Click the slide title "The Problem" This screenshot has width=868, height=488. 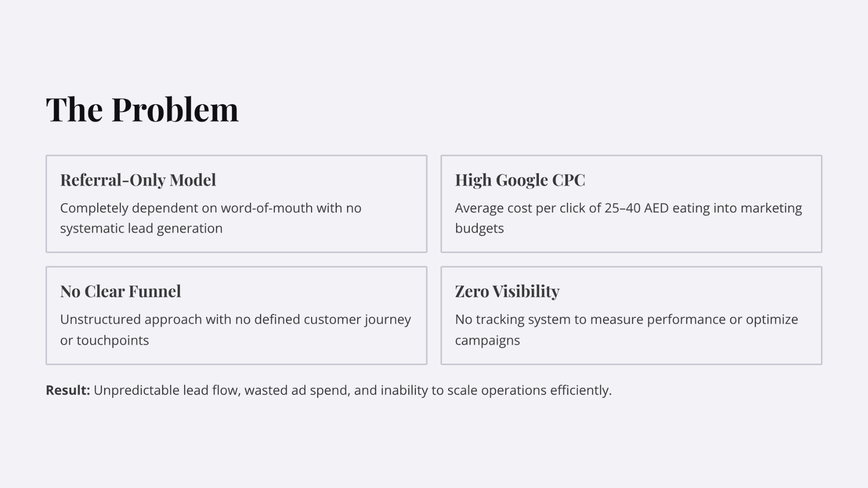tap(142, 109)
